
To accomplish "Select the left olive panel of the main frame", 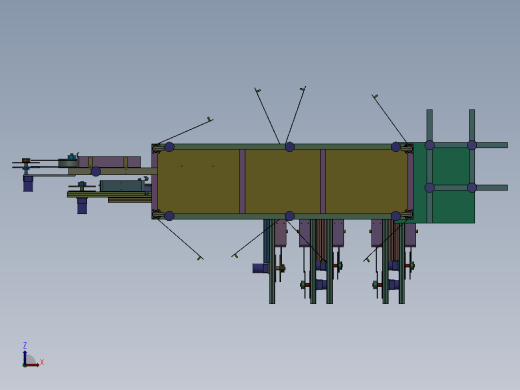I will [199, 181].
